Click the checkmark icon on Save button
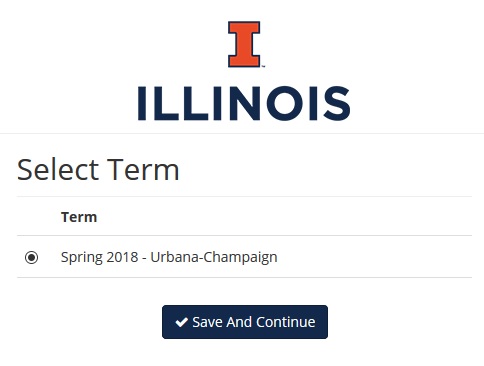 point(181,322)
